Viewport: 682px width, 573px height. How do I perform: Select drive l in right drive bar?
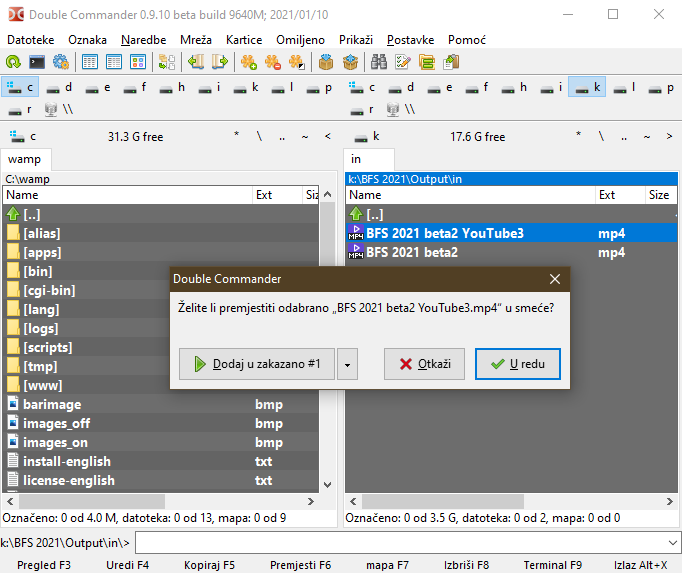coord(625,87)
